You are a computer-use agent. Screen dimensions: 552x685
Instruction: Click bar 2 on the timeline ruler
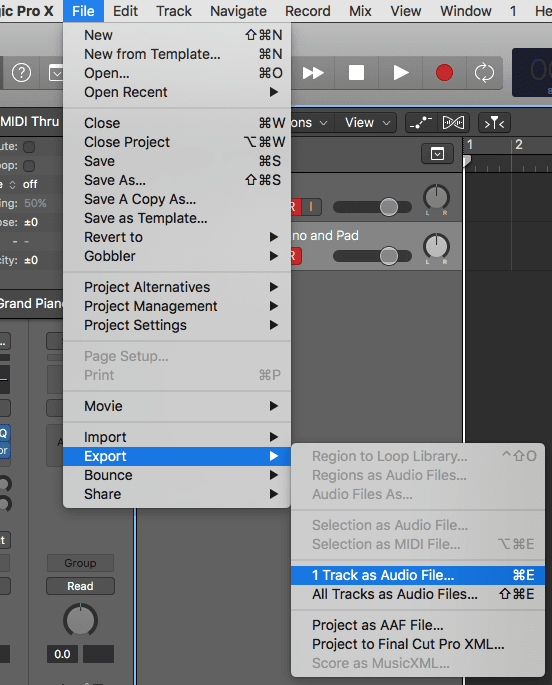point(519,145)
